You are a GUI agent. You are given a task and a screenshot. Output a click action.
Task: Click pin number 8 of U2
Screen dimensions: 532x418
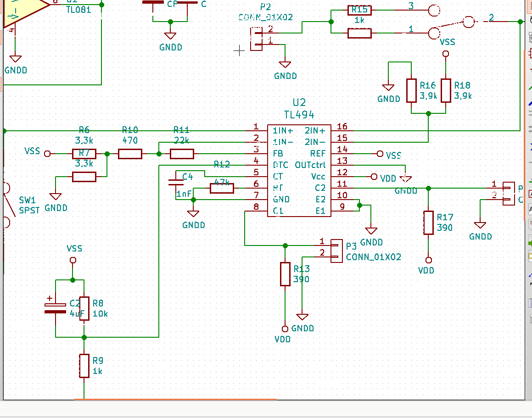pos(256,206)
